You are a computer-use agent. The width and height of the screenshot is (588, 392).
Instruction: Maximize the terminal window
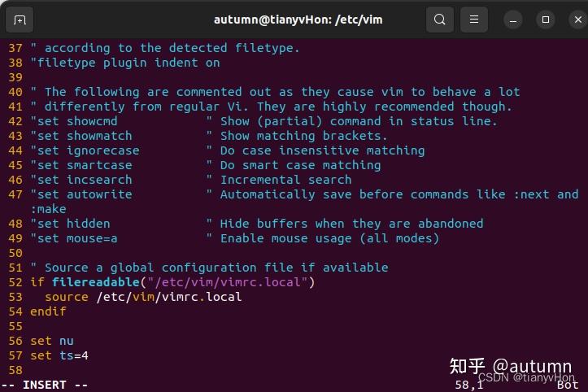546,20
